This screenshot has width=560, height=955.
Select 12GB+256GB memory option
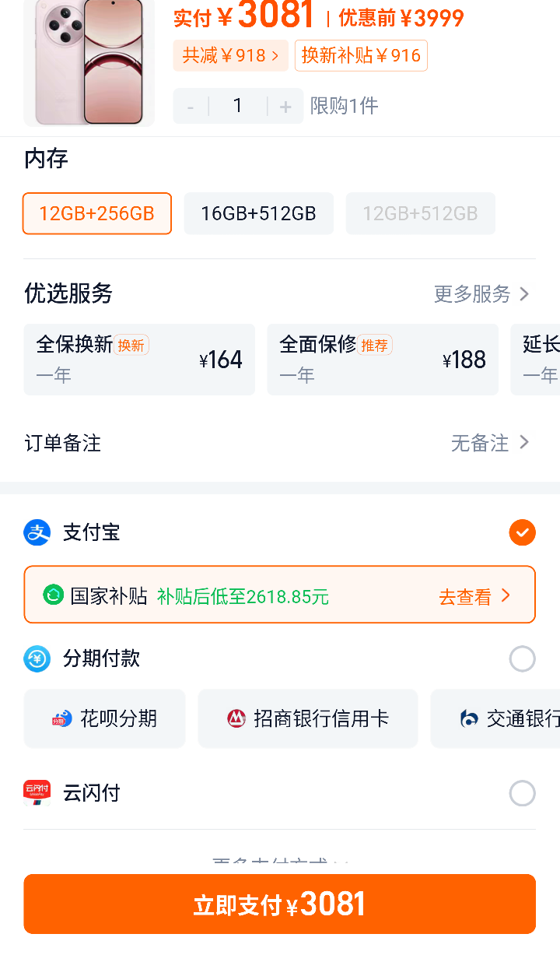[x=97, y=213]
